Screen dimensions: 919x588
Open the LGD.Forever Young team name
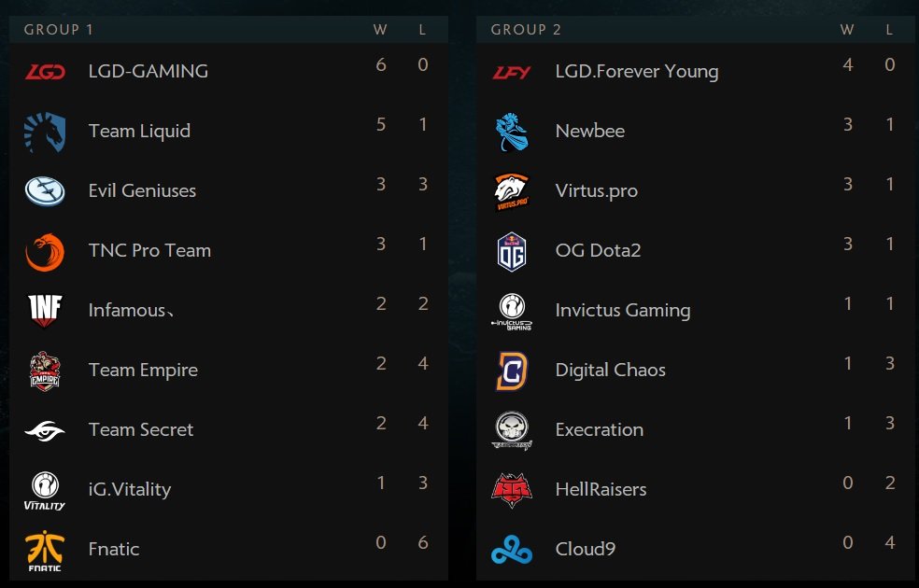(637, 72)
